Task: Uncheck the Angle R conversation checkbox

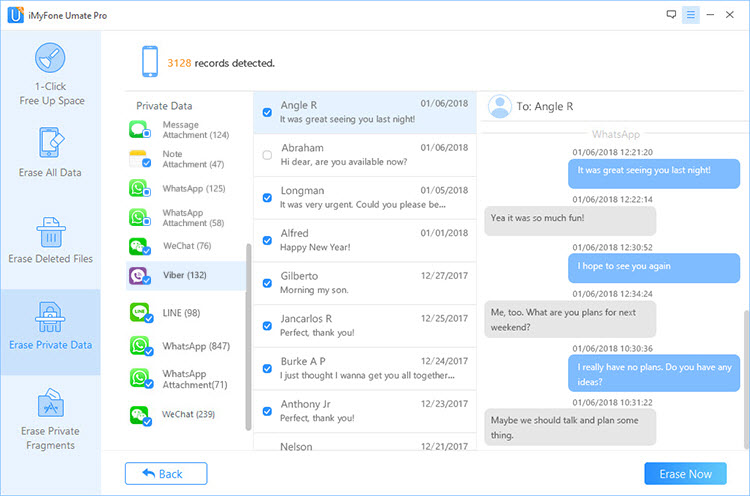Action: [x=267, y=112]
